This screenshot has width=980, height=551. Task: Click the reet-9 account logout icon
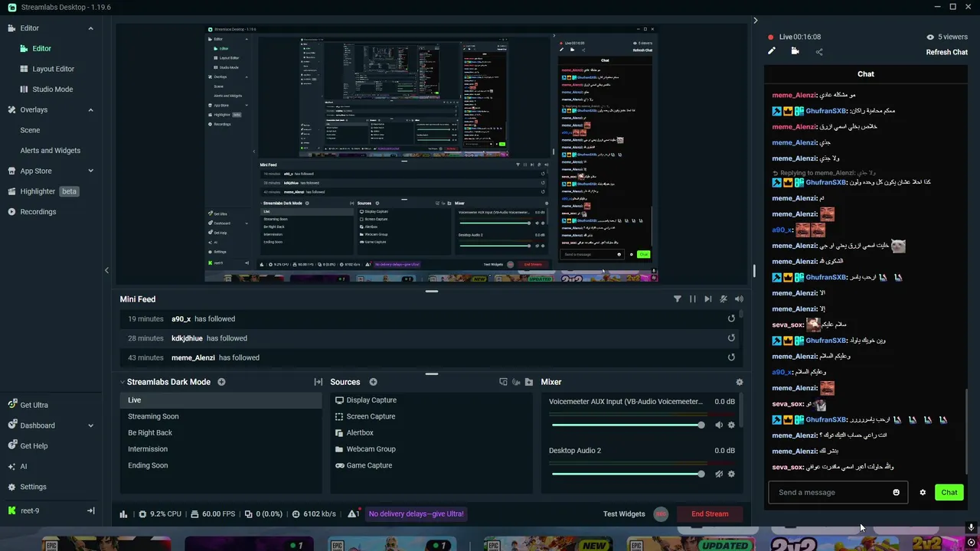coord(90,510)
